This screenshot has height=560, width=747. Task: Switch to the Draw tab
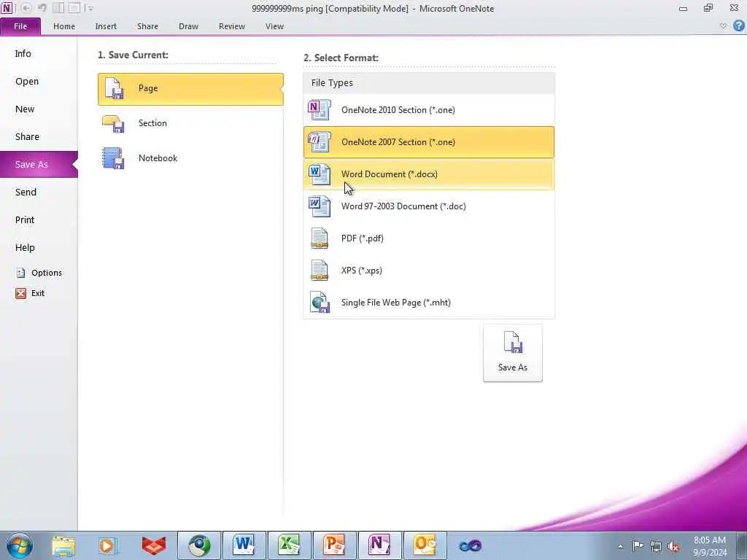coord(189,26)
